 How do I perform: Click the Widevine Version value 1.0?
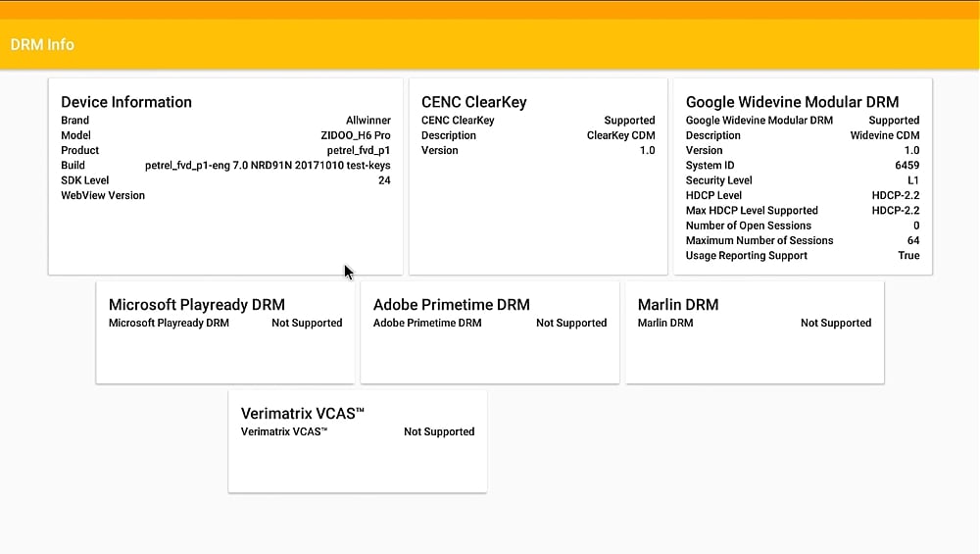pos(911,150)
